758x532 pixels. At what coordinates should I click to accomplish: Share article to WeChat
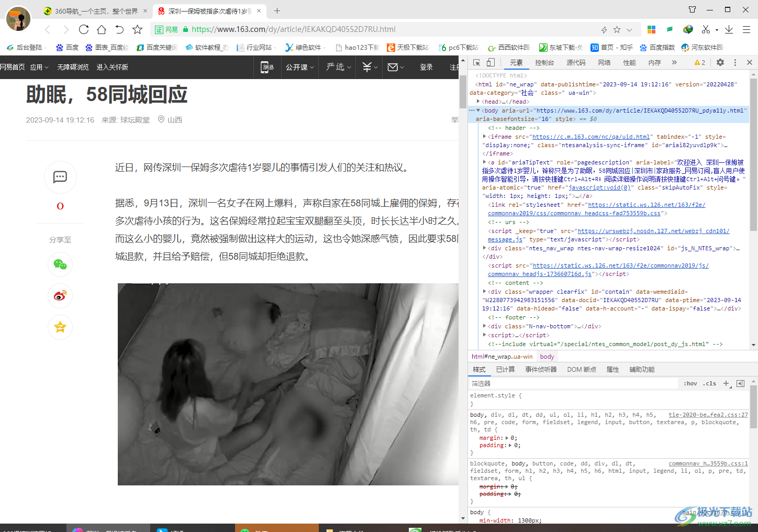60,264
